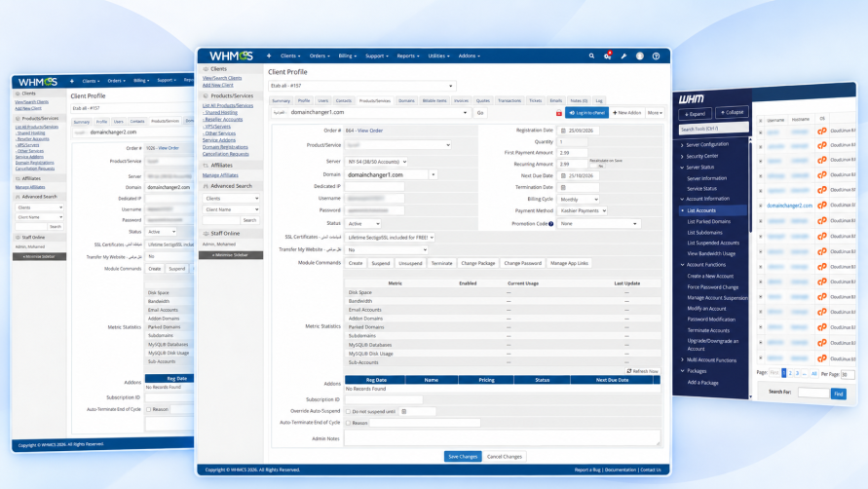The image size is (868, 489).
Task: Click the WHMCS logo in the center window
Action: (231, 56)
